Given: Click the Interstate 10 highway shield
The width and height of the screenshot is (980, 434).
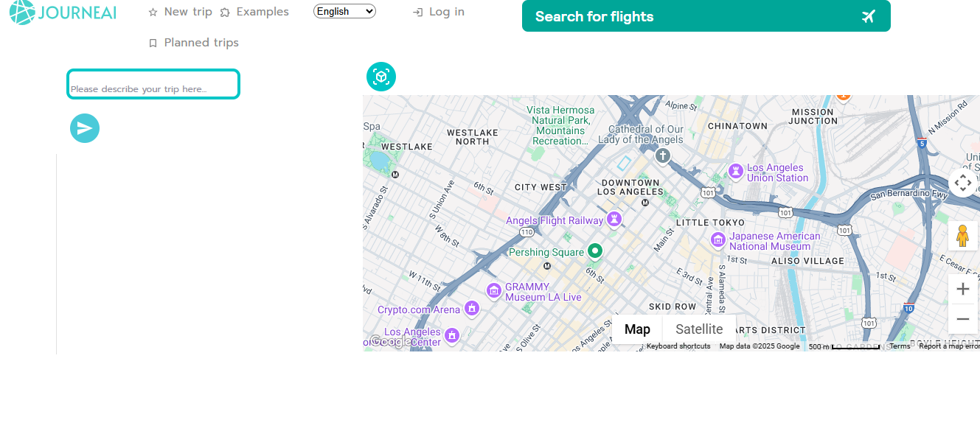Looking at the screenshot, I should point(908,309).
